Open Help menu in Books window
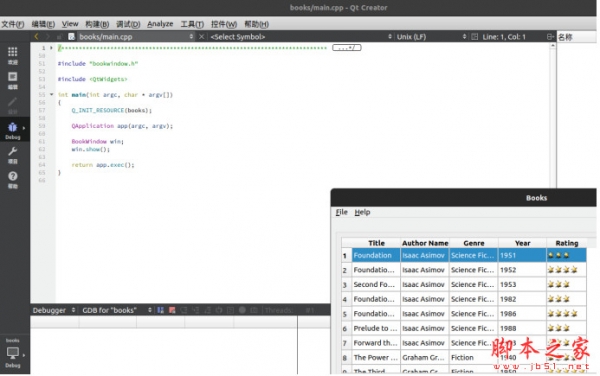 [x=362, y=212]
